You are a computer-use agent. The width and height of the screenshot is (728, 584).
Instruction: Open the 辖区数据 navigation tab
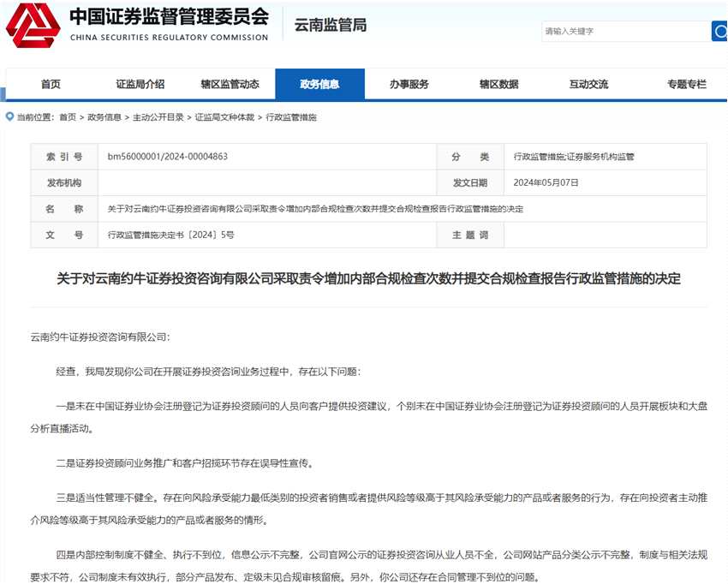(499, 84)
